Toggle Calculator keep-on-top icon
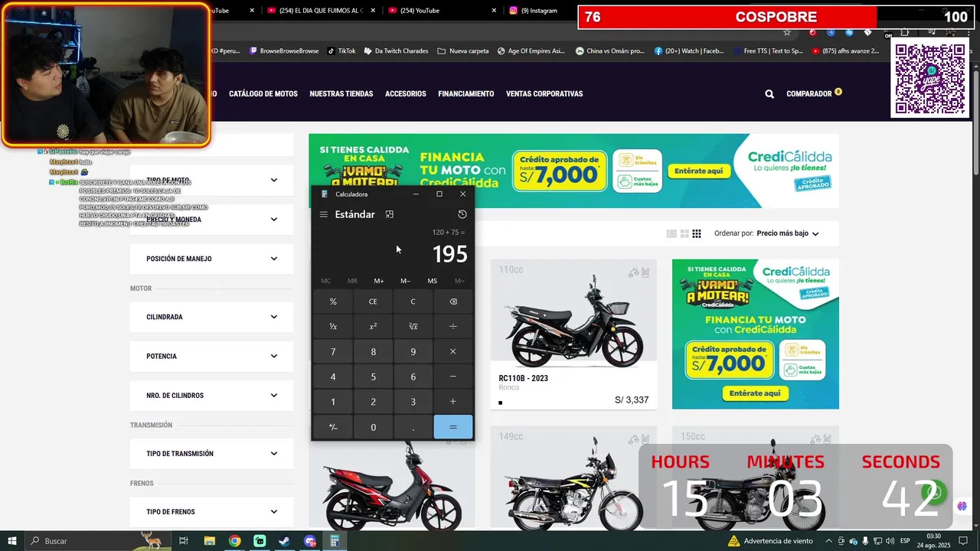 [x=390, y=214]
